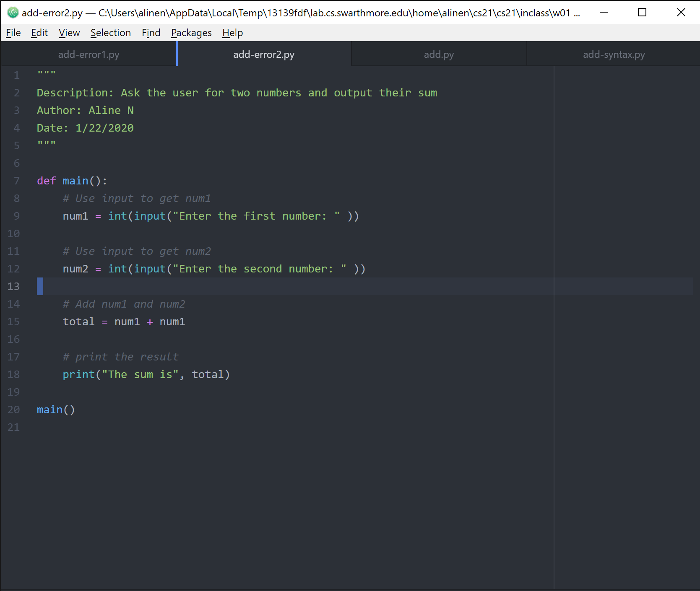700x591 pixels.
Task: Open the Help menu
Action: 232,33
